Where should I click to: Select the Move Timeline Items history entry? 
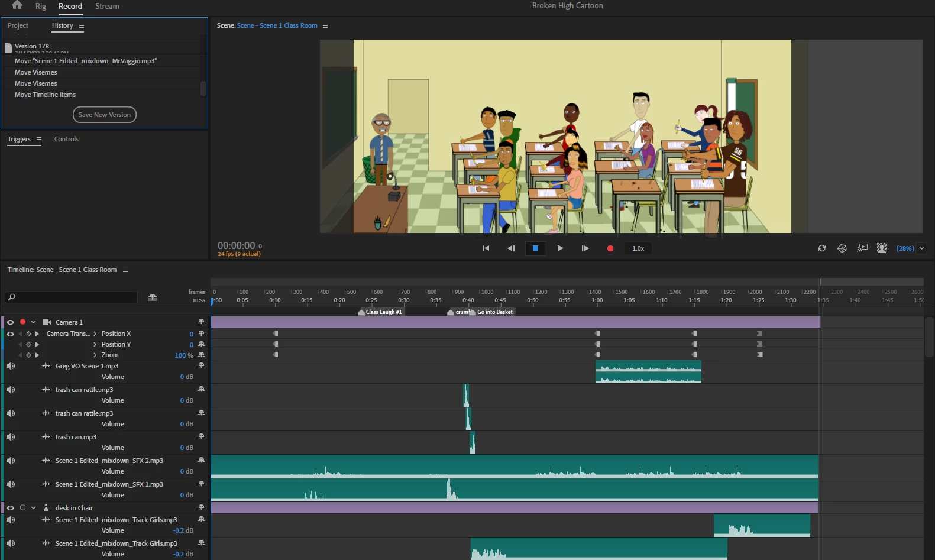point(45,95)
